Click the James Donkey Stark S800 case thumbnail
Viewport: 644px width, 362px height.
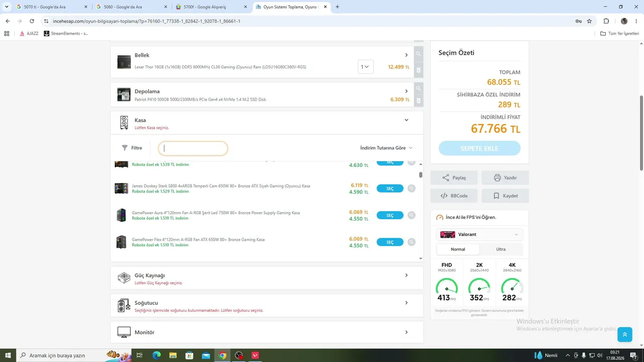tap(121, 189)
